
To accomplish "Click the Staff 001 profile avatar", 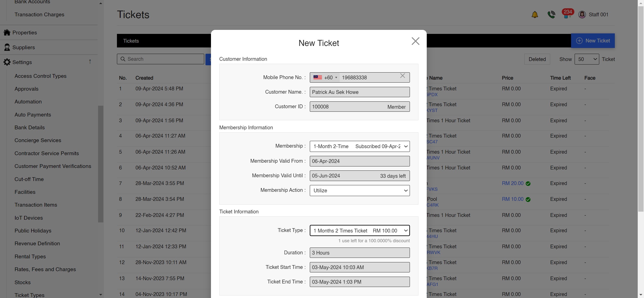I will (582, 14).
